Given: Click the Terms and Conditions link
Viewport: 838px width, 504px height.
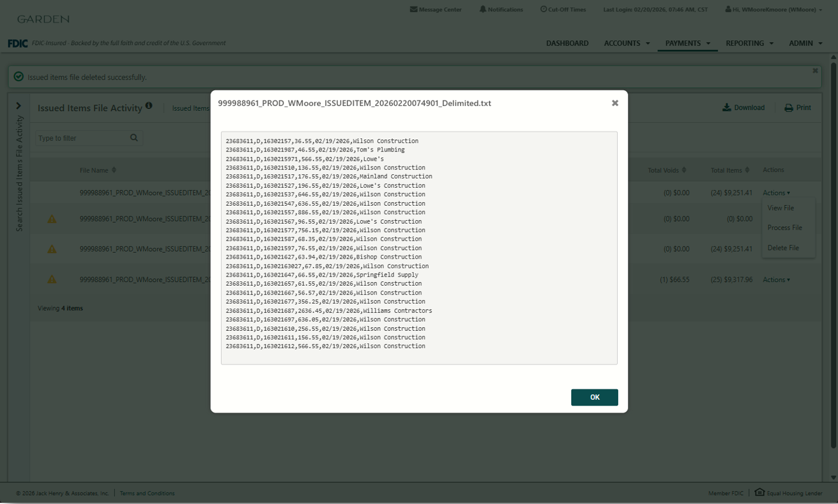Looking at the screenshot, I should pyautogui.click(x=147, y=493).
